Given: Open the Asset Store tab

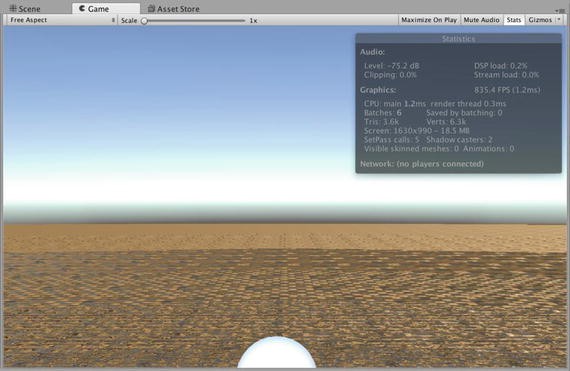Looking at the screenshot, I should 174,8.
